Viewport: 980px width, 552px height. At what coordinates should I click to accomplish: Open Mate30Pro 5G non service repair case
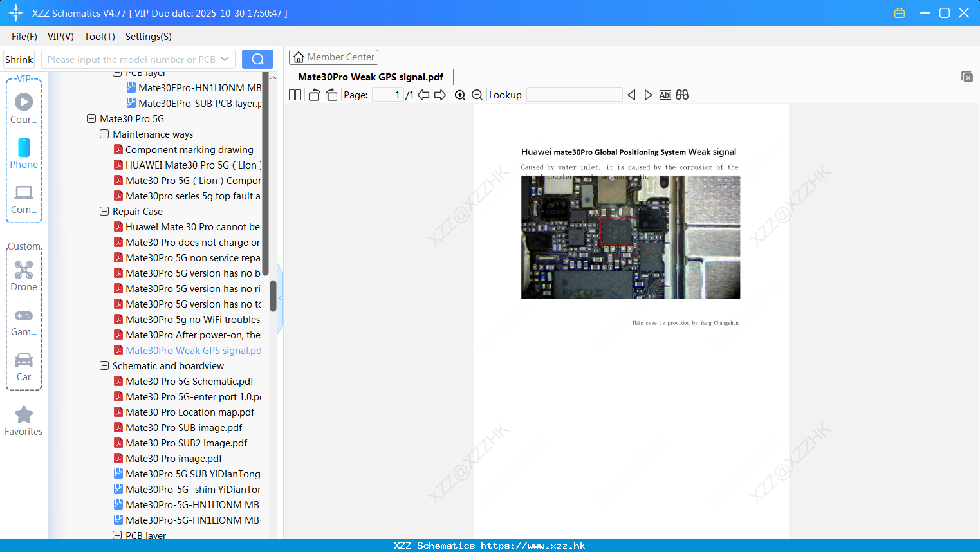(x=187, y=257)
